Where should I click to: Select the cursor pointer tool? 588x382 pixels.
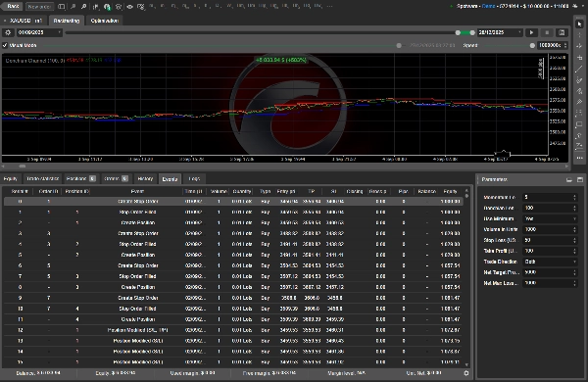[580, 24]
